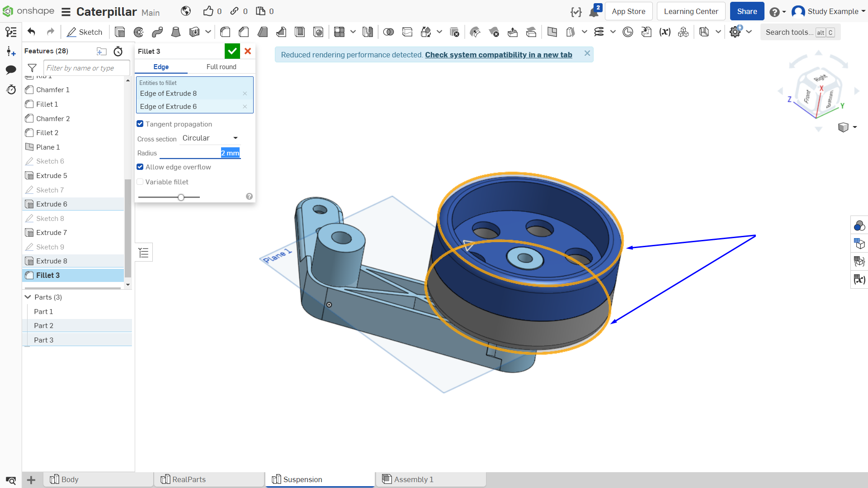Viewport: 868px width, 488px height.
Task: Select the Sweep tool icon
Action: 157,32
